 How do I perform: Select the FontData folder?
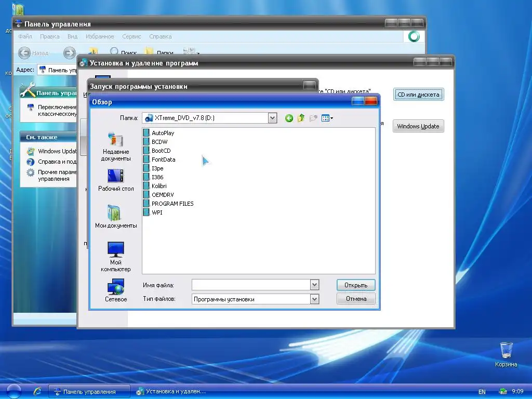tap(159, 159)
